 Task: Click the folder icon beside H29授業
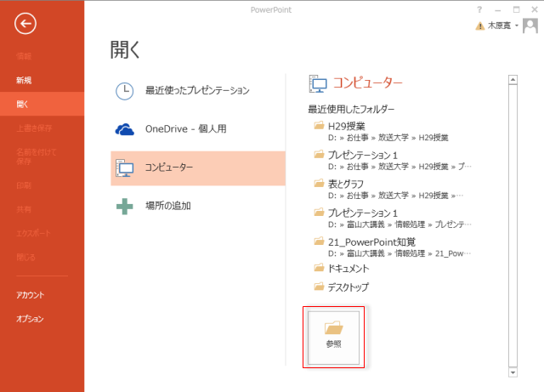click(x=320, y=125)
